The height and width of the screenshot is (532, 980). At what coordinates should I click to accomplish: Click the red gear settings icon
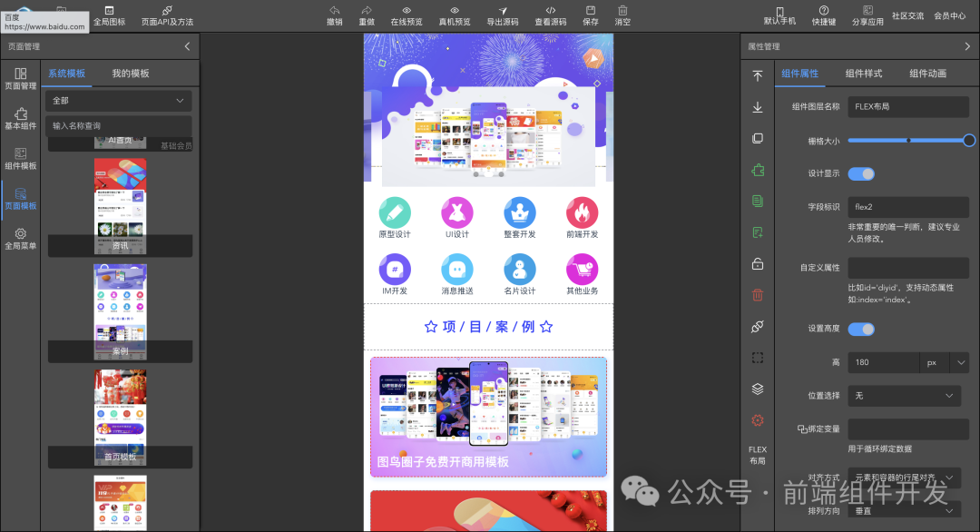[758, 420]
